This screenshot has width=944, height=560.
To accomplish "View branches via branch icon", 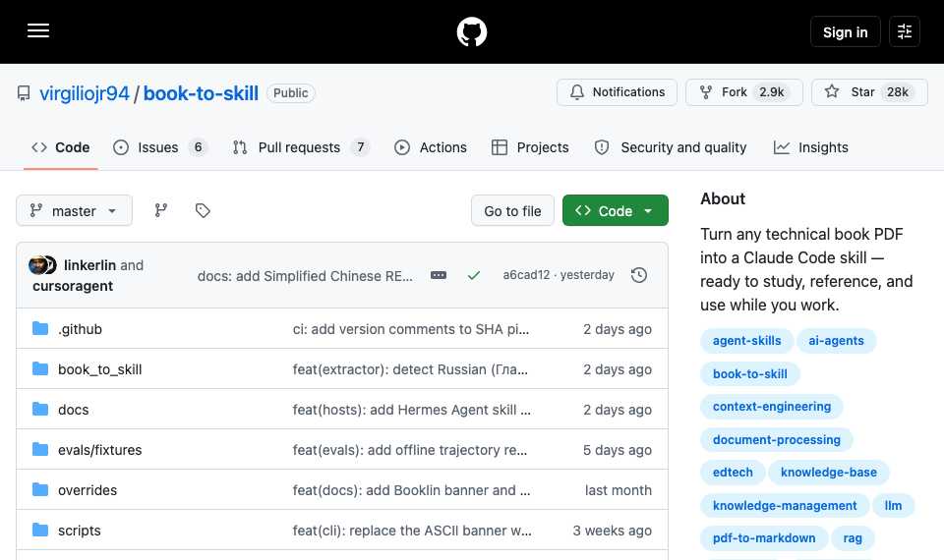I will point(160,210).
